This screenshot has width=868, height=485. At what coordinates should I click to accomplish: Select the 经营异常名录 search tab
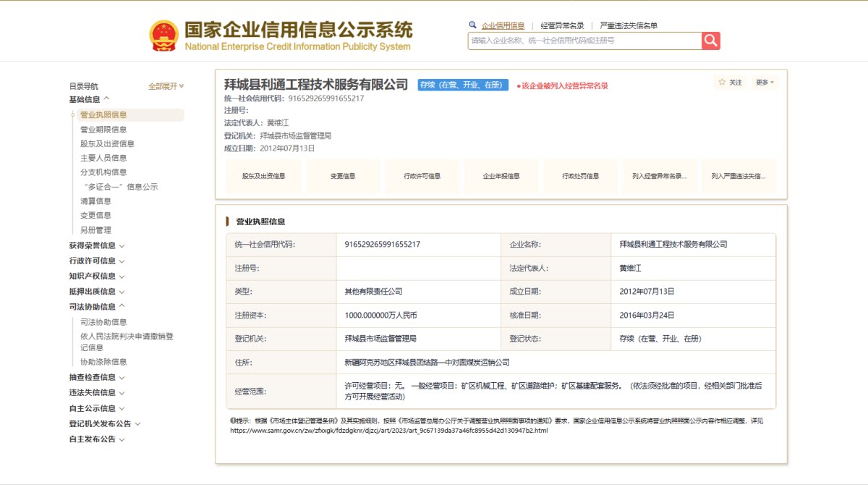pyautogui.click(x=562, y=25)
